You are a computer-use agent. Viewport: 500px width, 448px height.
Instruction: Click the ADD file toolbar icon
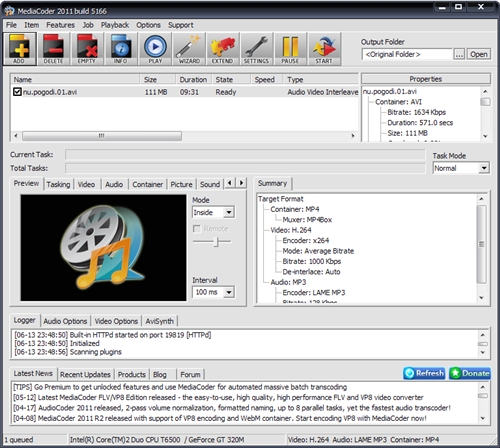(x=19, y=49)
